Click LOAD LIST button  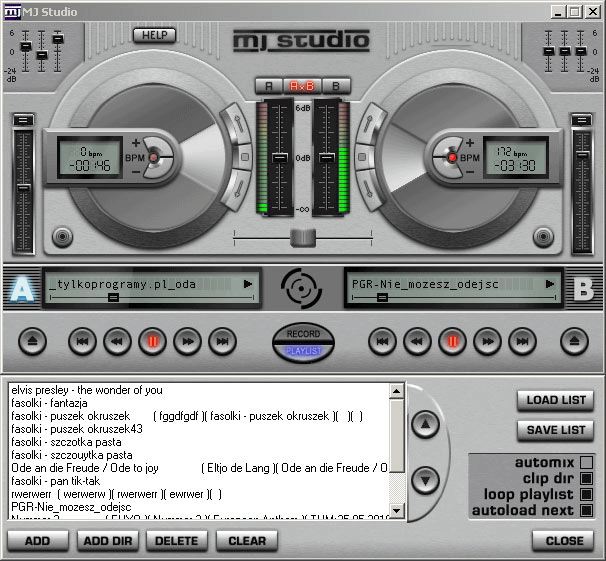click(555, 400)
